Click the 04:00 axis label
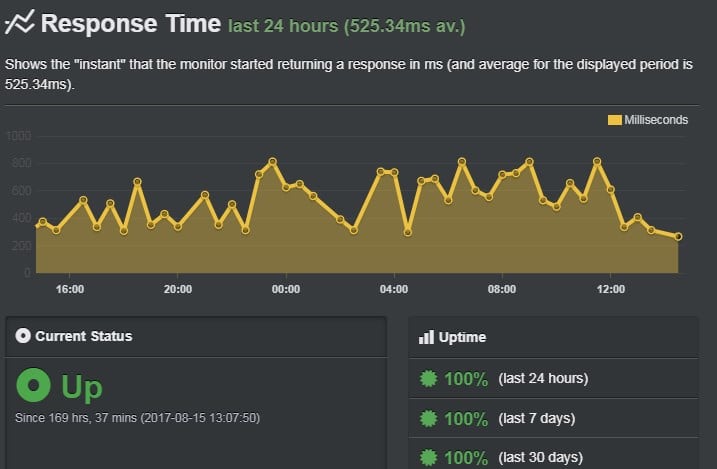This screenshot has width=717, height=469. tap(394, 289)
